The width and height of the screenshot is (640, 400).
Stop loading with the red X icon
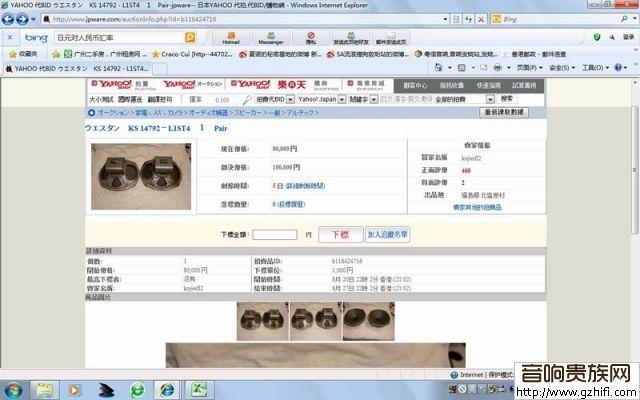pos(481,19)
